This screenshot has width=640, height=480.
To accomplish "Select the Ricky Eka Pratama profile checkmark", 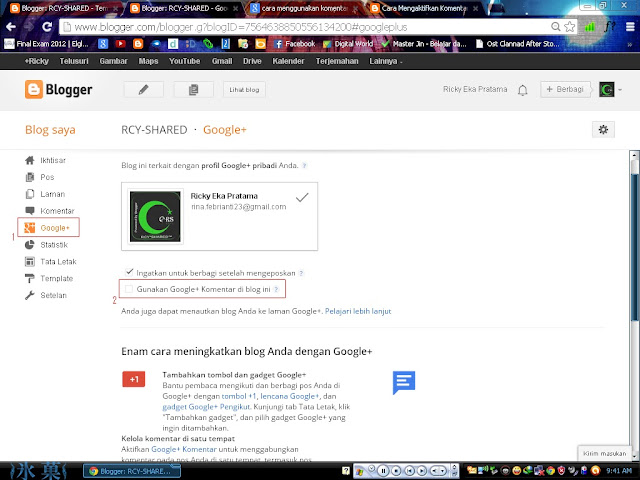I will click(x=302, y=198).
